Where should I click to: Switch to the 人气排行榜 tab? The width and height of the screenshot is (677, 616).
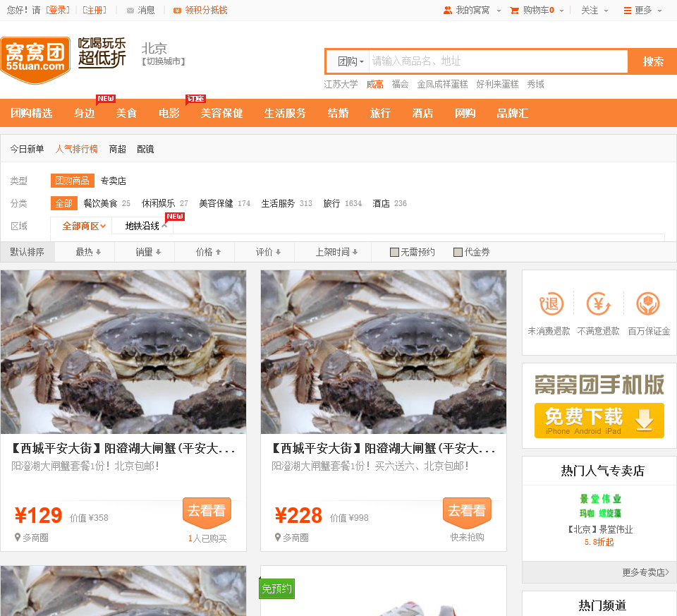(x=76, y=149)
